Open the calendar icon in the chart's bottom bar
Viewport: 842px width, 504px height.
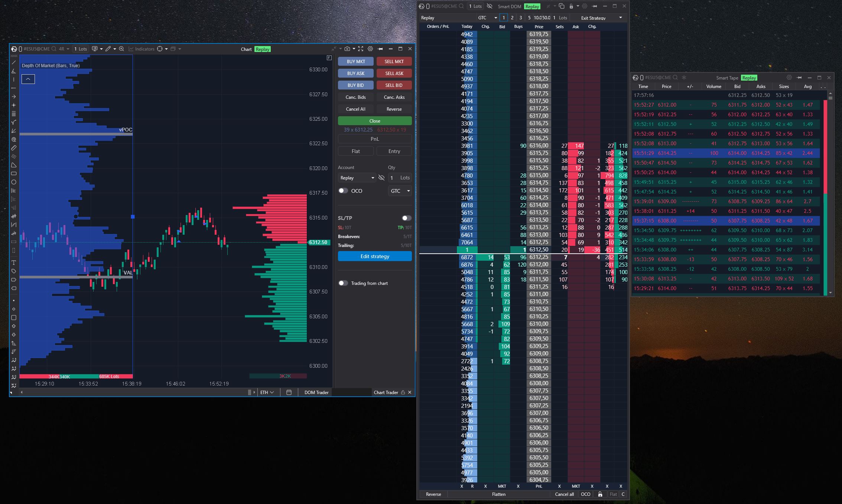pyautogui.click(x=289, y=392)
